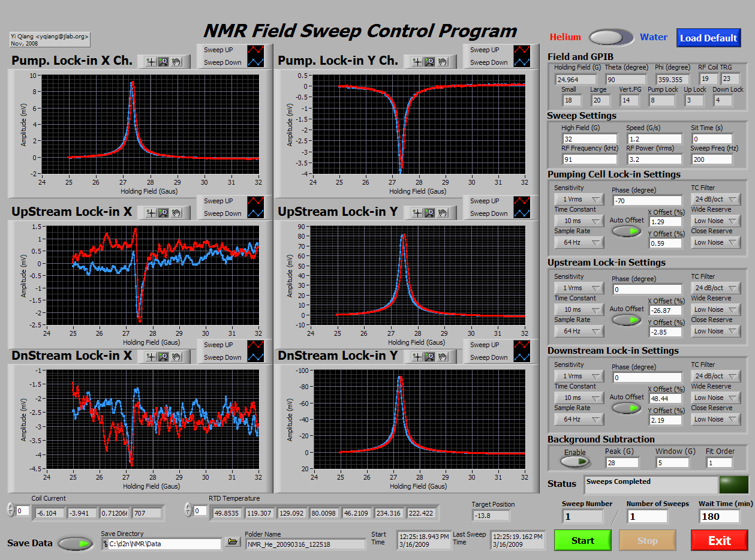
Task: Click Sweep UP red plot sample, Pump. Lock-in X legend
Action: [x=255, y=50]
